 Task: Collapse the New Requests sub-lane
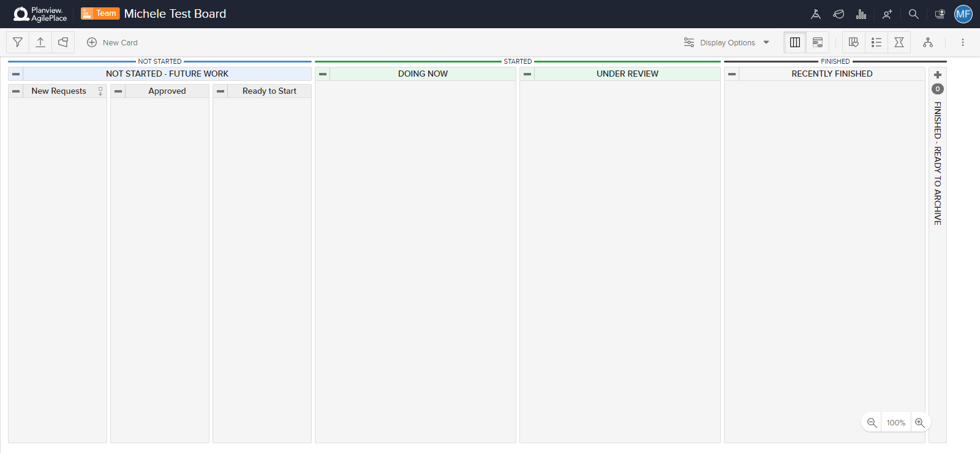click(x=16, y=91)
